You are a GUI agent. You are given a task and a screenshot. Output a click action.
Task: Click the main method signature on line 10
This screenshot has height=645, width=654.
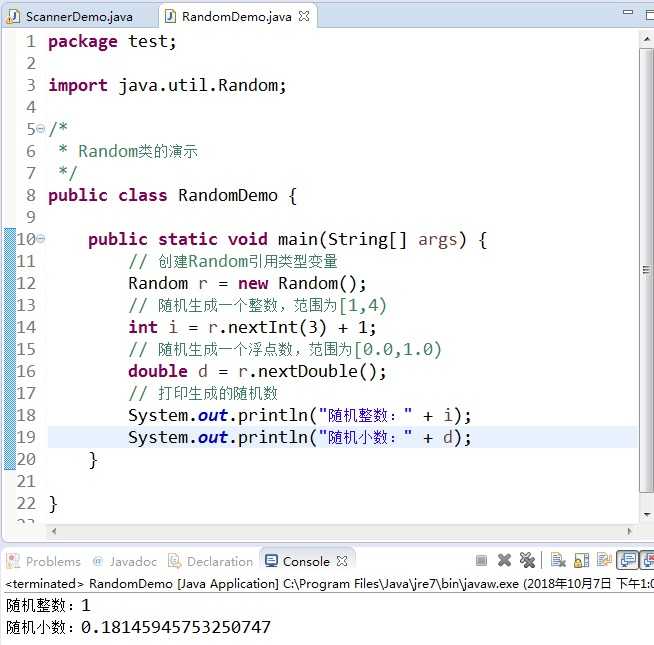[287, 239]
